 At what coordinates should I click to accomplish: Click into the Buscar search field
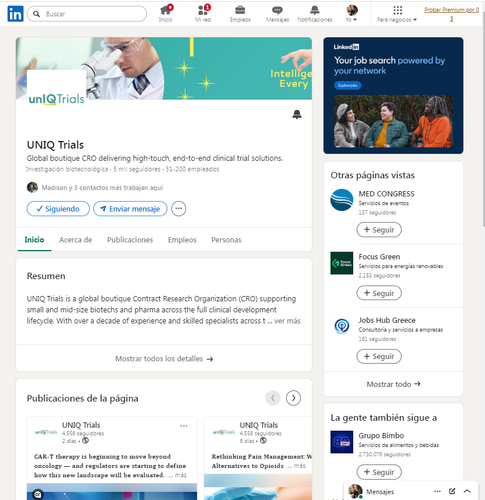tap(87, 14)
